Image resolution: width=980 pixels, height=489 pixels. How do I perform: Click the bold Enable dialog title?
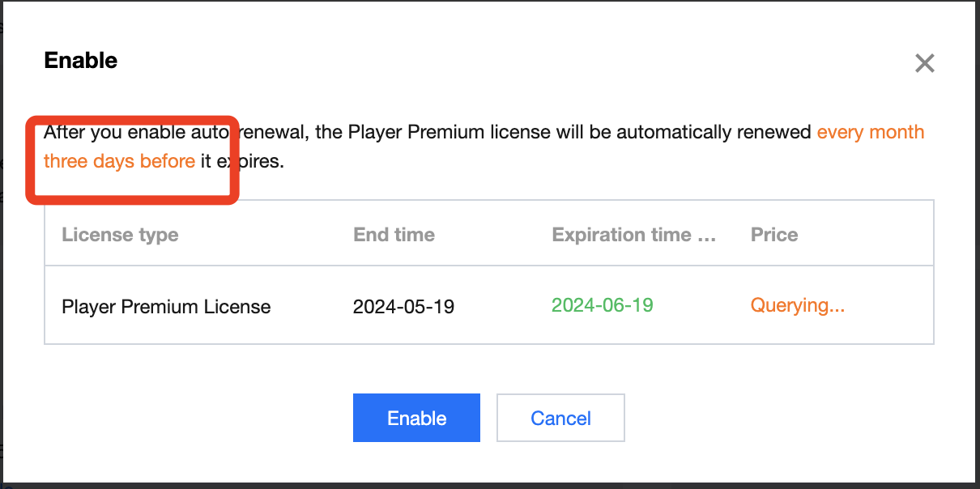coord(80,60)
